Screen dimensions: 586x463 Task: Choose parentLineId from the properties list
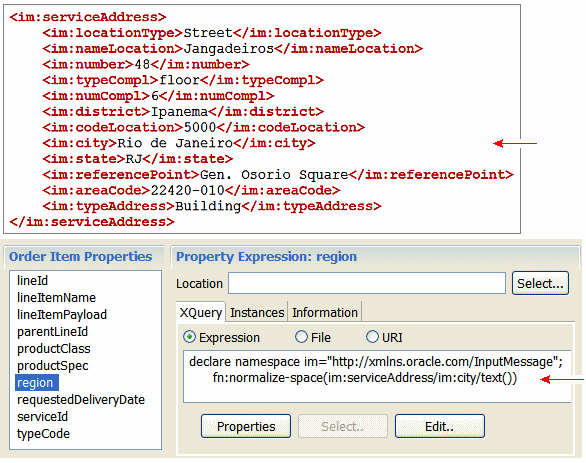point(52,331)
